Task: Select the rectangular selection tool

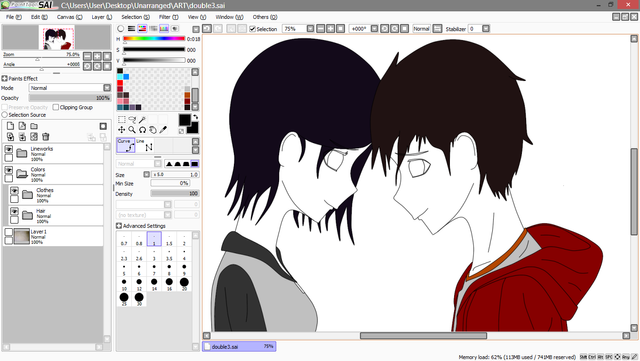Action: point(122,119)
